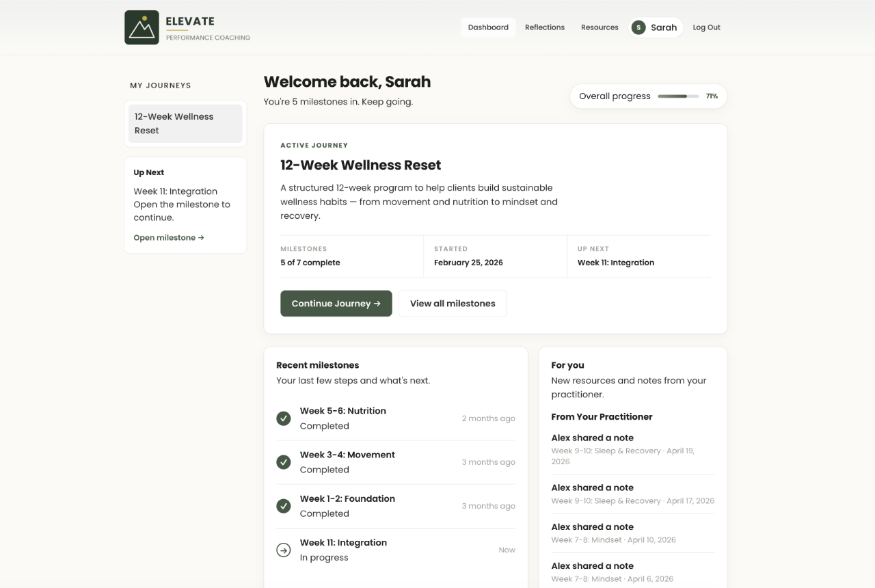Click "You're 5 milestones in" subtitle

338,102
